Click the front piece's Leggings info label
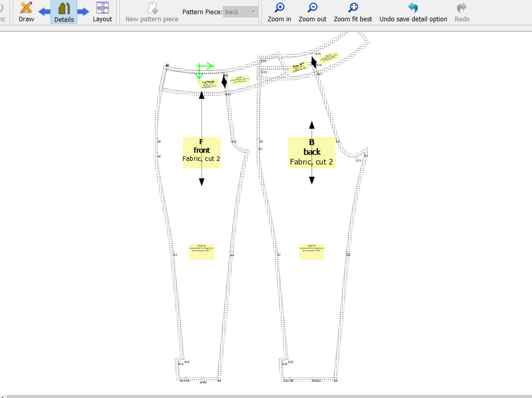 point(201,251)
